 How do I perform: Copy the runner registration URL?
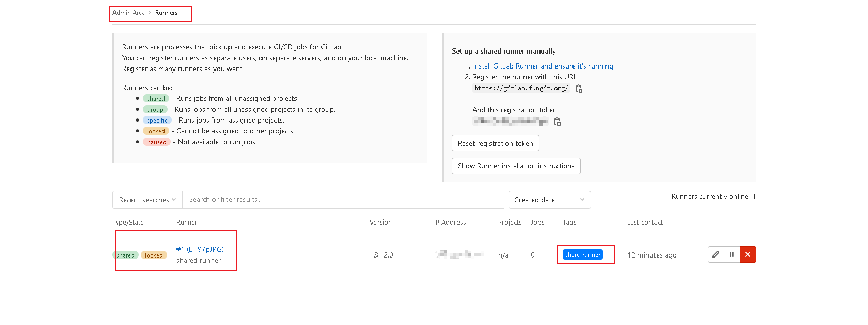pos(579,89)
